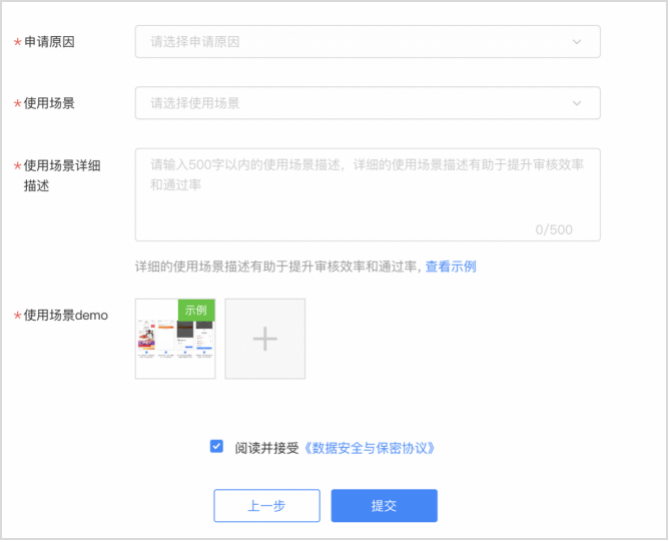The height and width of the screenshot is (542, 670).
Task: Click the 使用场景 field label
Action: click(49, 103)
